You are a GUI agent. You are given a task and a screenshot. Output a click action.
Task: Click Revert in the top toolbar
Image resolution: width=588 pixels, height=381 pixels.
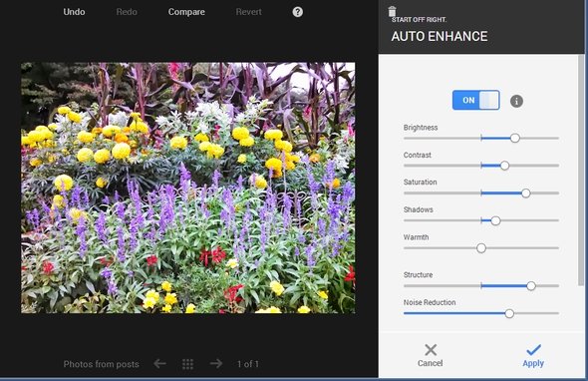[248, 12]
